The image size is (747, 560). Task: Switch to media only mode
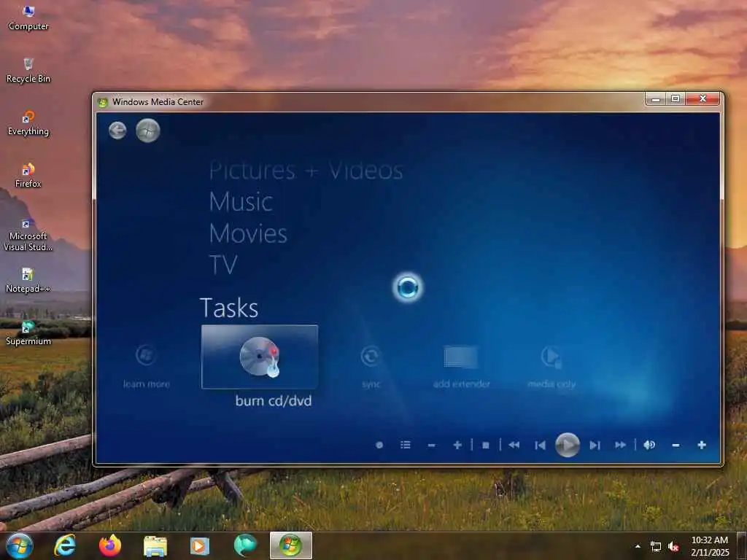(x=551, y=366)
